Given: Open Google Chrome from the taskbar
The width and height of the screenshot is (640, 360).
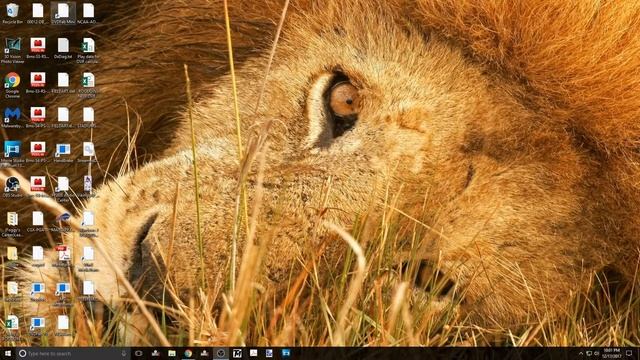Looking at the screenshot, I should pos(188,353).
